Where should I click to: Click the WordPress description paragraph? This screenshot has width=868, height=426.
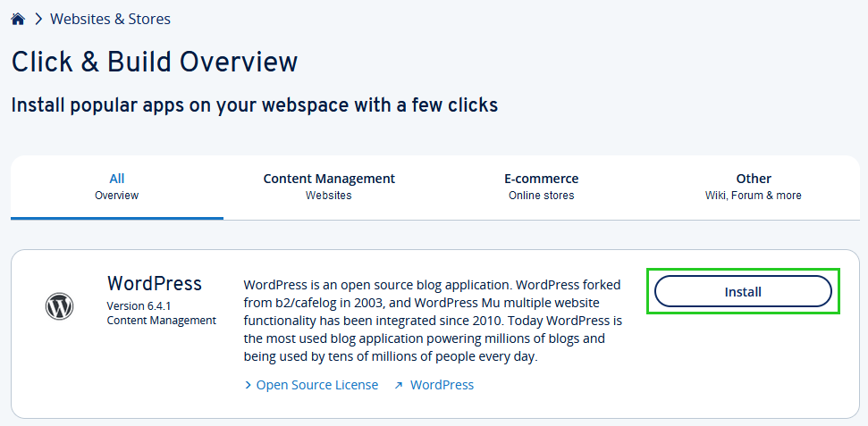(x=433, y=320)
